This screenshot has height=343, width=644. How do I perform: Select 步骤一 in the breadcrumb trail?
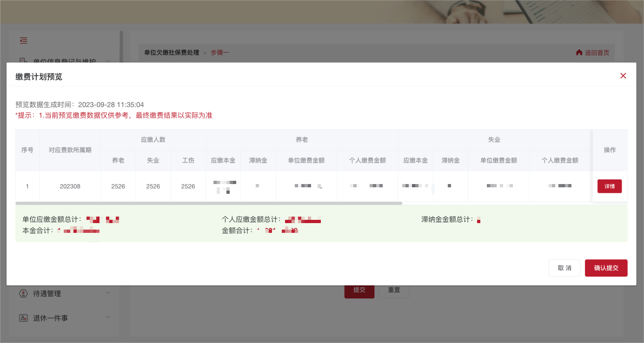(220, 53)
